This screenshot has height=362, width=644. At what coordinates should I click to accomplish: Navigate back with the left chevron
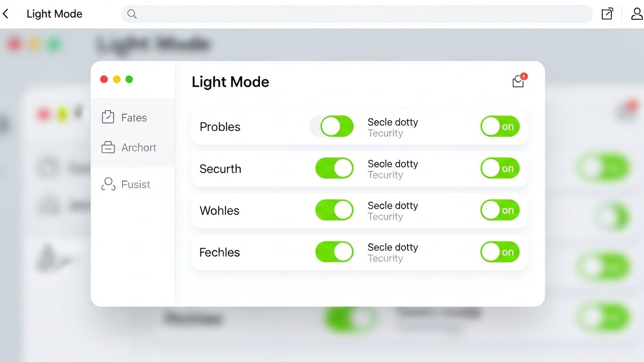6,14
